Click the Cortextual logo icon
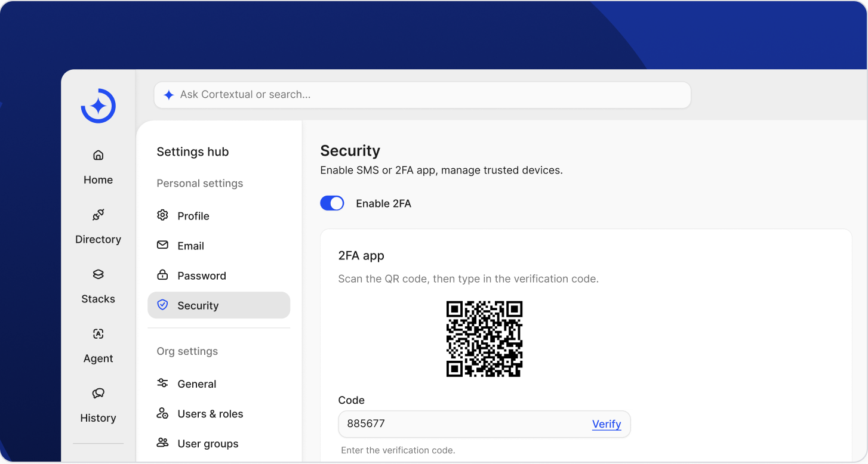 [99, 106]
